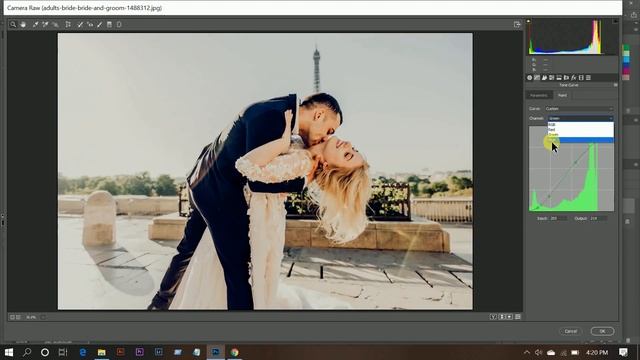Open Lightroom from taskbar

point(159,352)
